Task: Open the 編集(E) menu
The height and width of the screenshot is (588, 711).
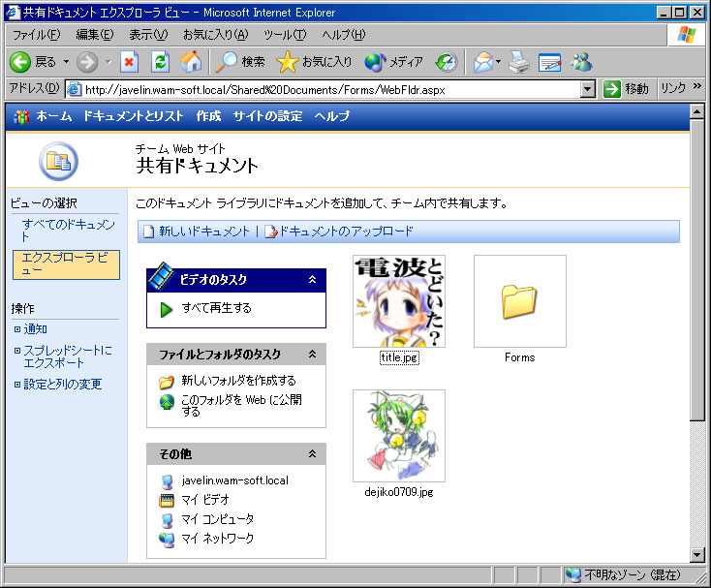Action: click(95, 35)
